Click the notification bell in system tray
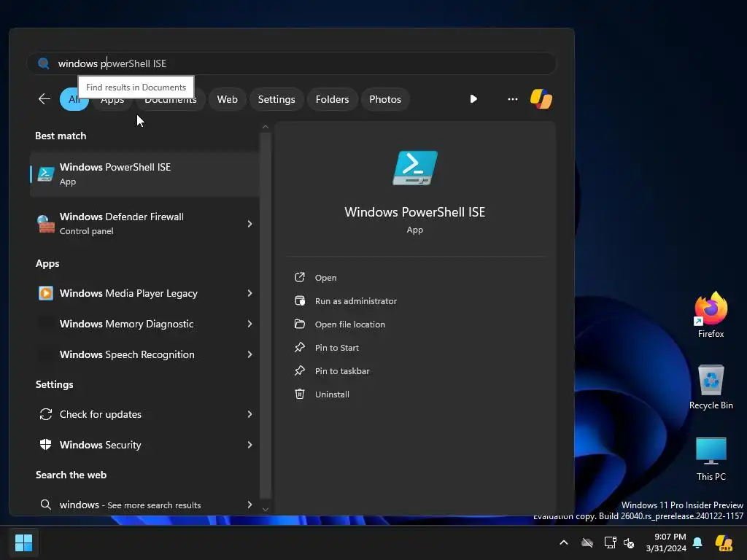Screen dimensions: 747x560 click(x=697, y=542)
